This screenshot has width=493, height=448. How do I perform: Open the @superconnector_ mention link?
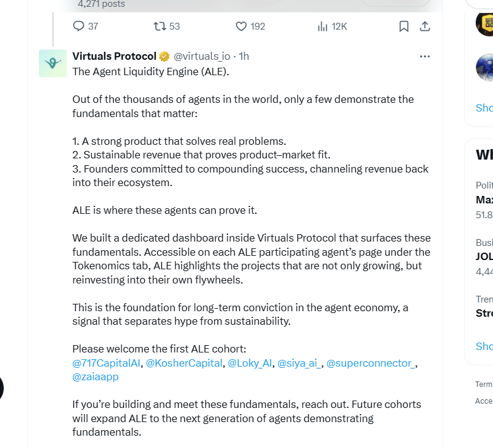[370, 363]
